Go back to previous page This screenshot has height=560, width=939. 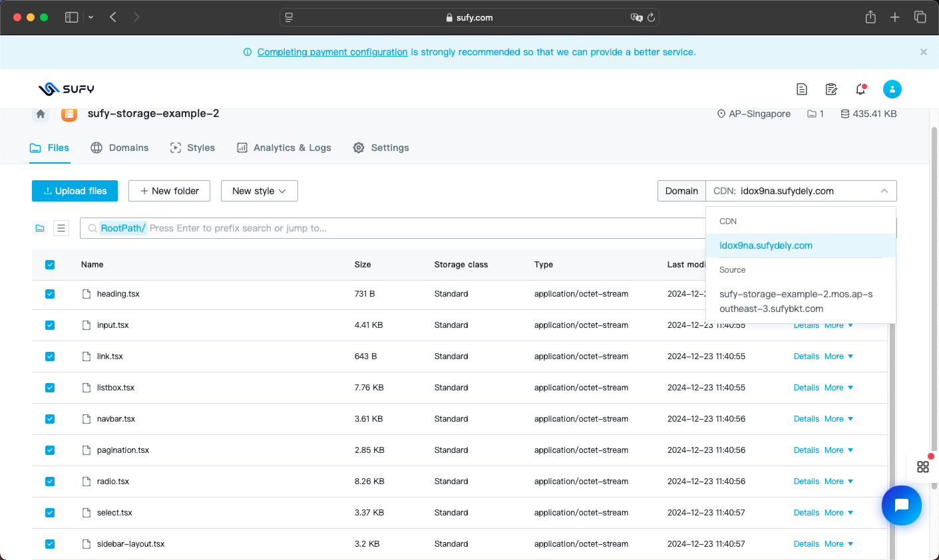tap(113, 17)
